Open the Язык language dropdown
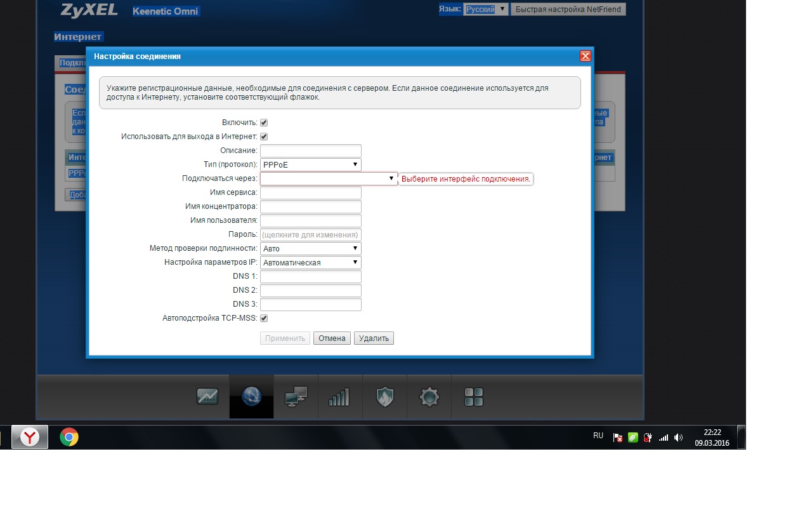 click(x=486, y=10)
